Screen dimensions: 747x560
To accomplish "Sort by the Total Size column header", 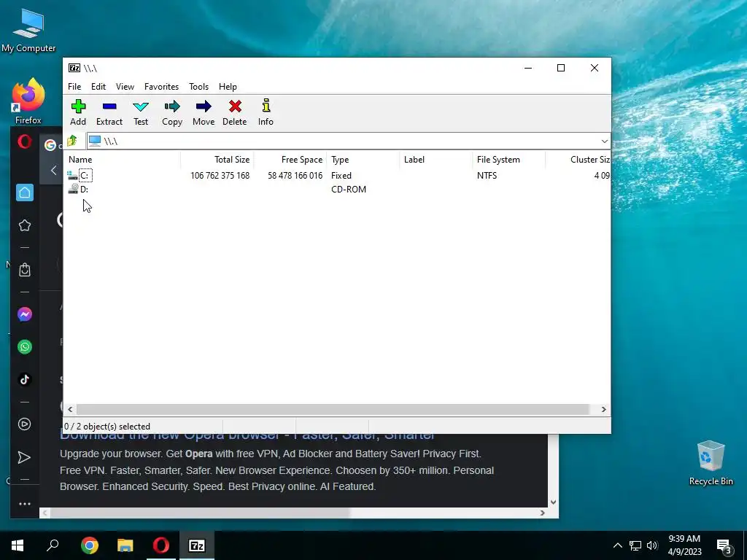I will [217, 160].
